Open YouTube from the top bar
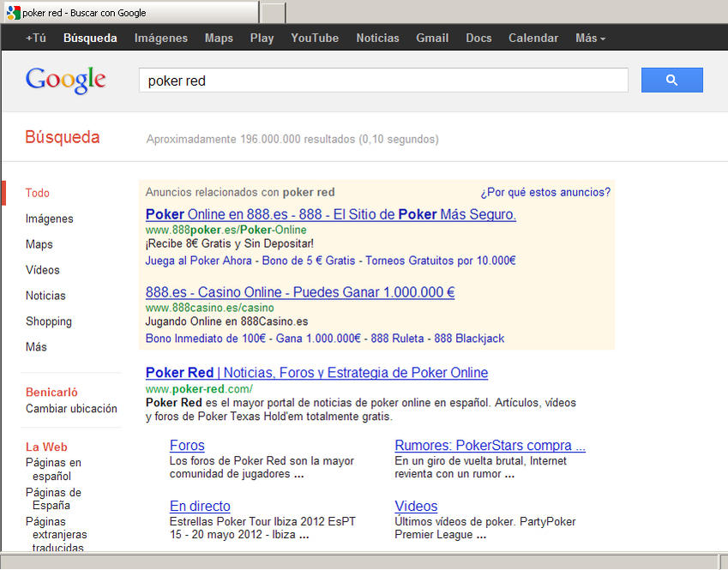Screen dimensions: 728x570 (315, 38)
